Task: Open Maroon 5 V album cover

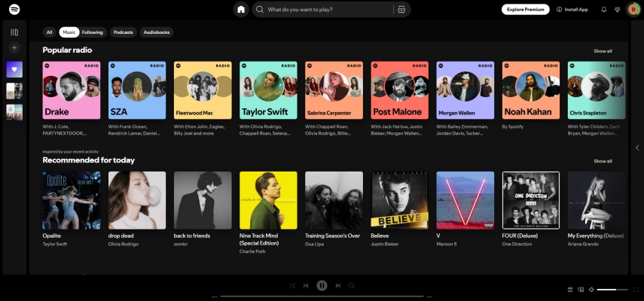Action: (x=465, y=200)
